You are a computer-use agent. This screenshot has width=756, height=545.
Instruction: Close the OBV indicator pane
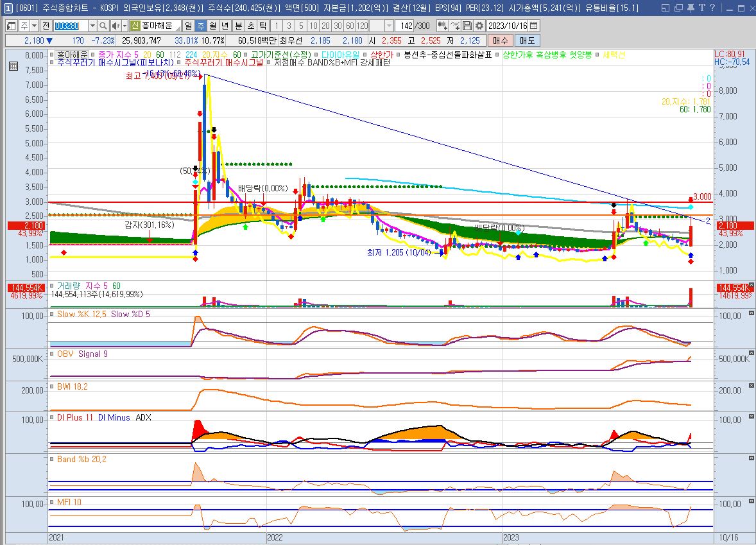[x=751, y=352]
